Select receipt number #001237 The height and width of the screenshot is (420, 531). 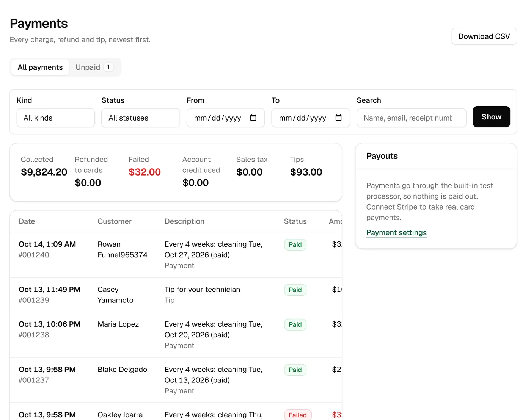click(x=34, y=380)
